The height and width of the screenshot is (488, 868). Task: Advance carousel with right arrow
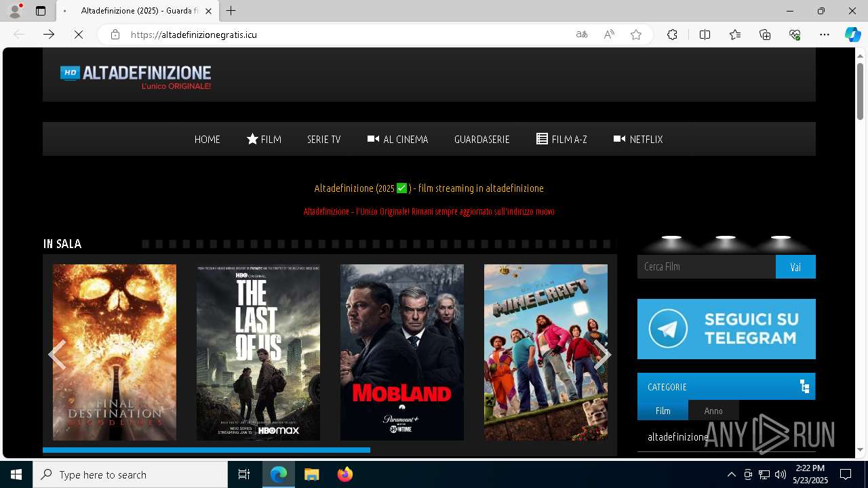[603, 354]
